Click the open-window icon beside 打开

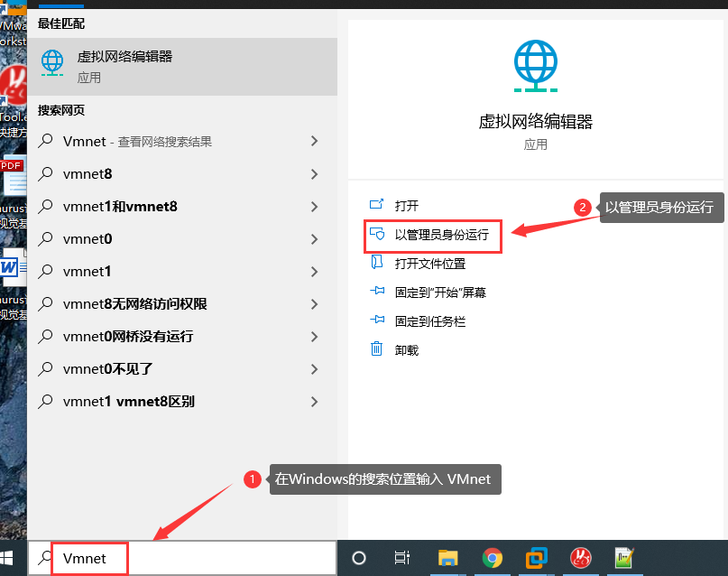click(376, 204)
